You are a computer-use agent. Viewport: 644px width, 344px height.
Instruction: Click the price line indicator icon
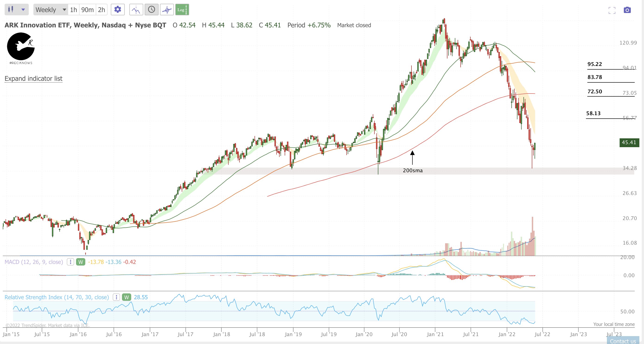pyautogui.click(x=136, y=10)
